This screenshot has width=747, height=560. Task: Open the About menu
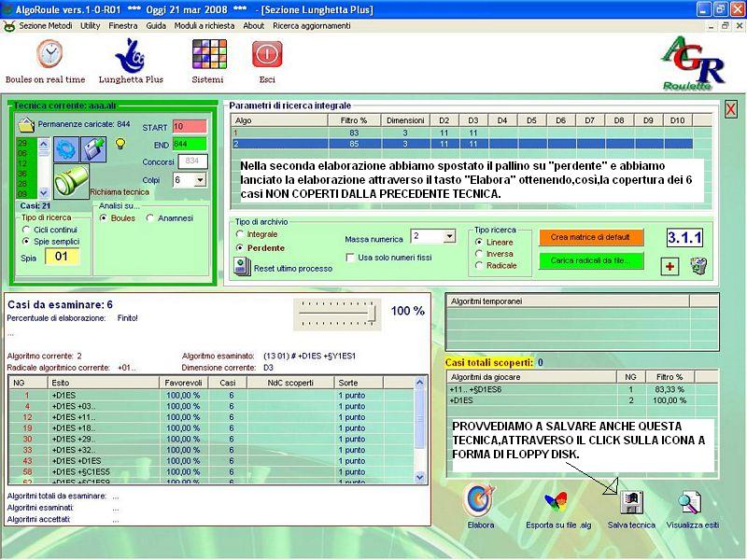[x=253, y=26]
